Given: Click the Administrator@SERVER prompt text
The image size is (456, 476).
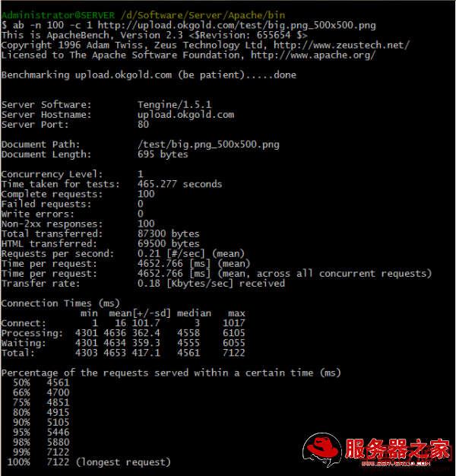Looking at the screenshot, I should (x=58, y=15).
